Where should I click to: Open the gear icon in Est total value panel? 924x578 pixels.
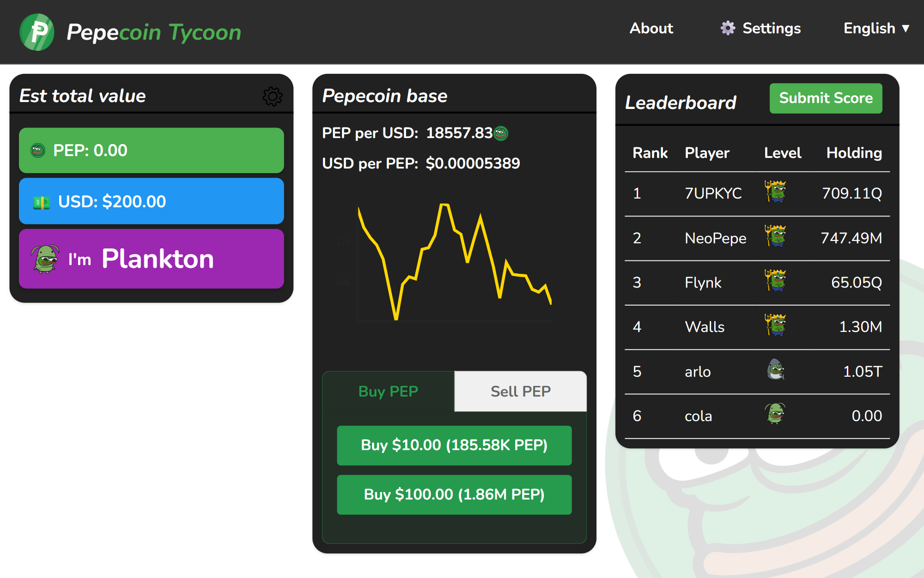(x=273, y=96)
